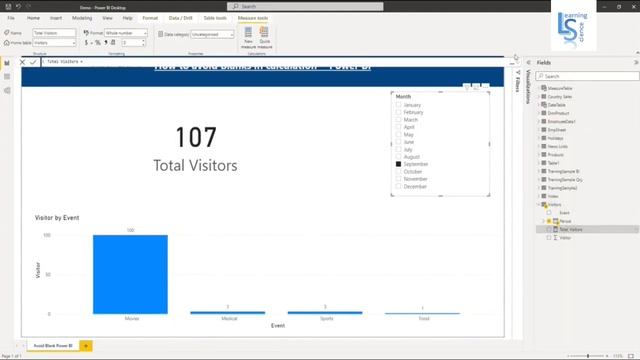Click the decimal places stepper arrows
Image resolution: width=640 pixels, height=360 pixels.
coord(143,42)
